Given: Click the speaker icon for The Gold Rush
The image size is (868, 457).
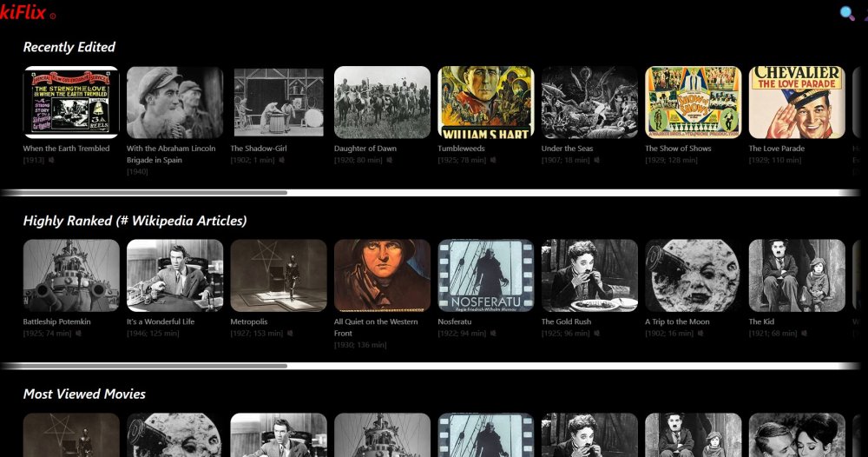Looking at the screenshot, I should pyautogui.click(x=596, y=334).
